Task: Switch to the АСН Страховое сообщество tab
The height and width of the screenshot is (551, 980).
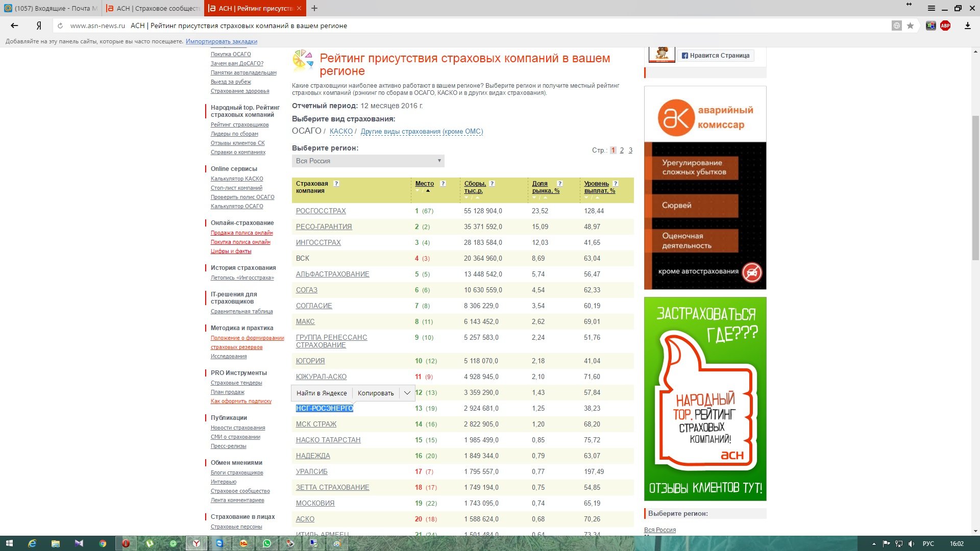Action: [x=153, y=8]
